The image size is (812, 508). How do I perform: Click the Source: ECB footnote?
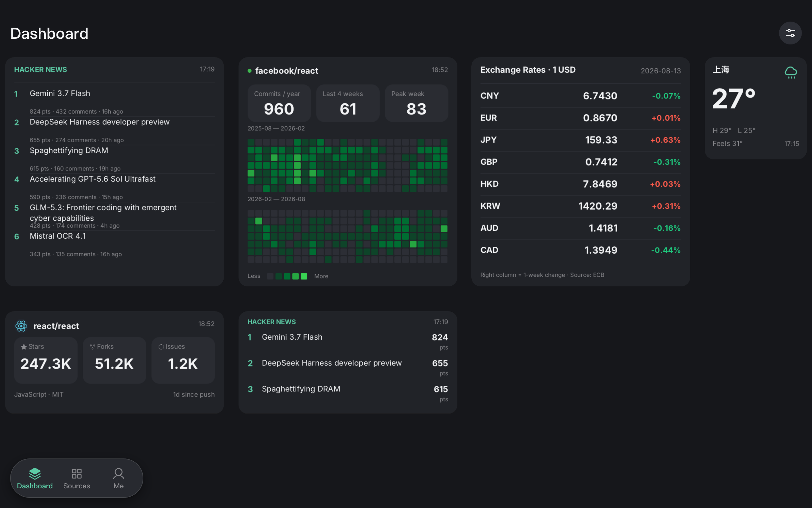click(587, 275)
